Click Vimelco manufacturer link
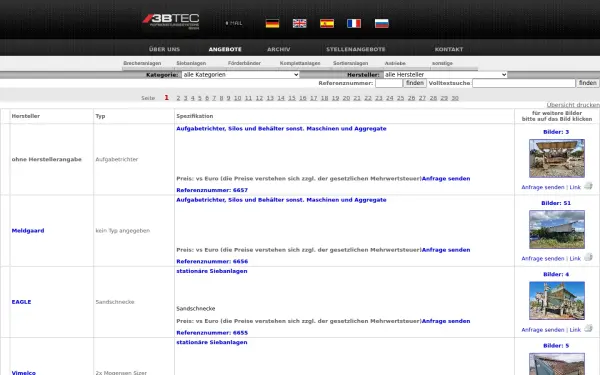 [x=24, y=372]
